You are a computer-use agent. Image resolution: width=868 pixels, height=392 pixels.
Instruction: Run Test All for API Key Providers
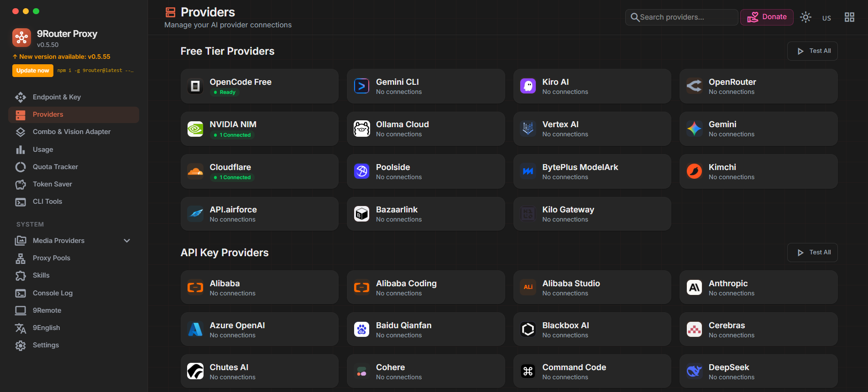[x=812, y=253]
